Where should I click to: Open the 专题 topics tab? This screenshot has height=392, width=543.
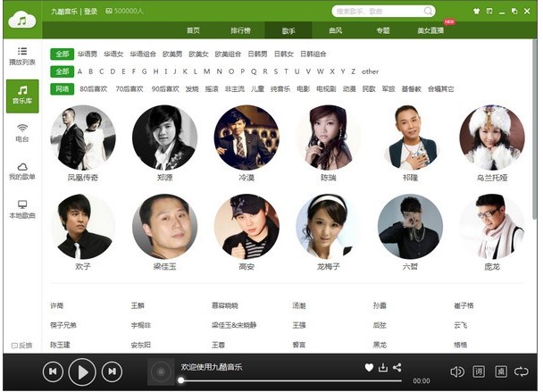383,30
